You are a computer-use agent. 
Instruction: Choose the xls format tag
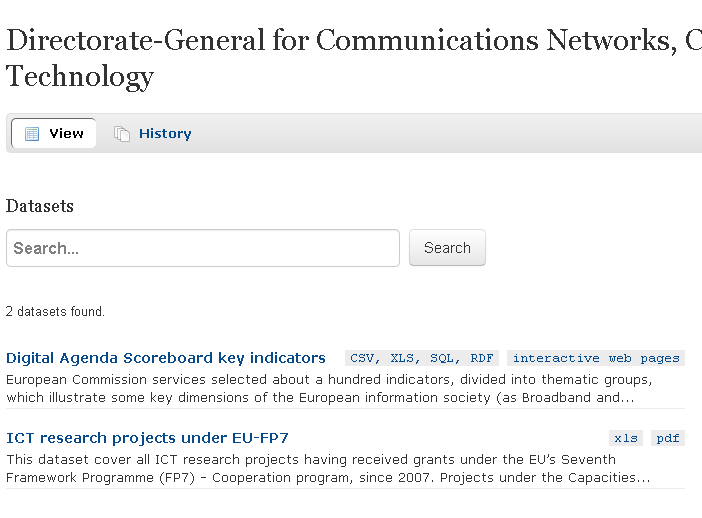[x=626, y=438]
